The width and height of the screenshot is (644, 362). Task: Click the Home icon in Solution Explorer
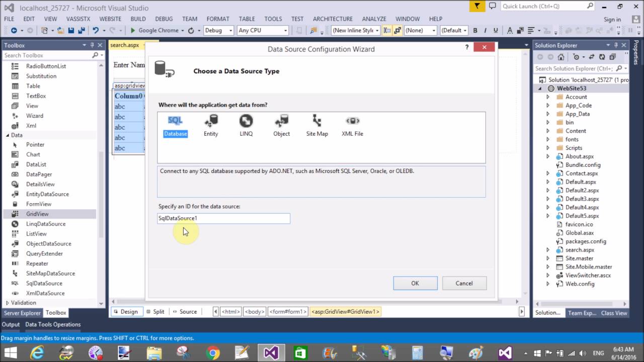(560, 57)
